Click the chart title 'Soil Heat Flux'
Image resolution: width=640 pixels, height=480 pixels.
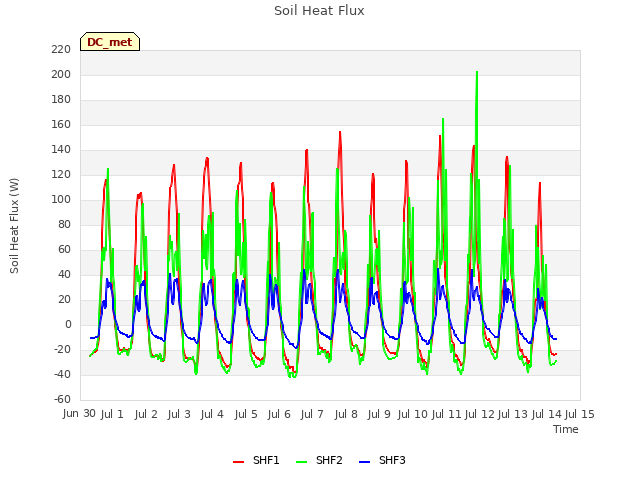tap(319, 11)
